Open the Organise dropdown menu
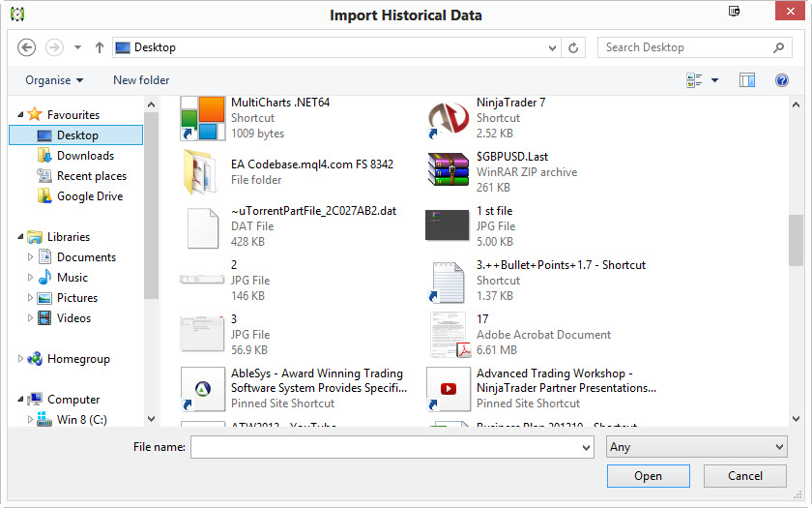This screenshot has width=812, height=508. [54, 80]
